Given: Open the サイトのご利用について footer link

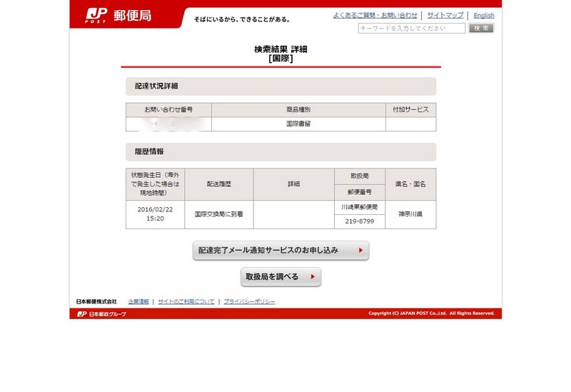Looking at the screenshot, I should [186, 301].
